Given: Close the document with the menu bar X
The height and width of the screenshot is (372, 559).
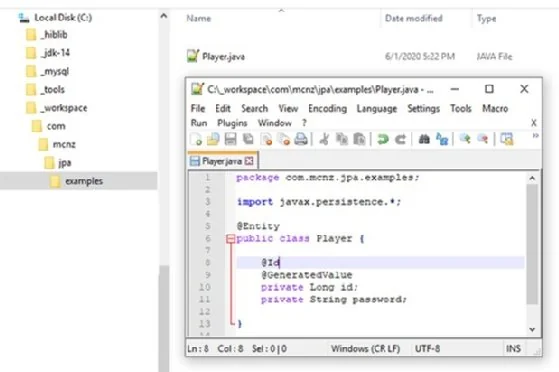Looking at the screenshot, I should (534, 123).
